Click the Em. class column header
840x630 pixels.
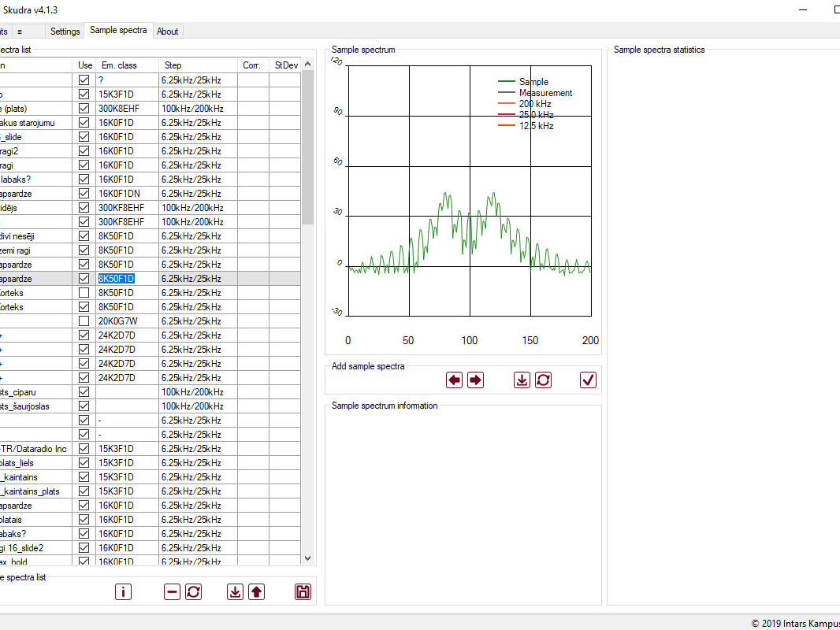(x=119, y=65)
